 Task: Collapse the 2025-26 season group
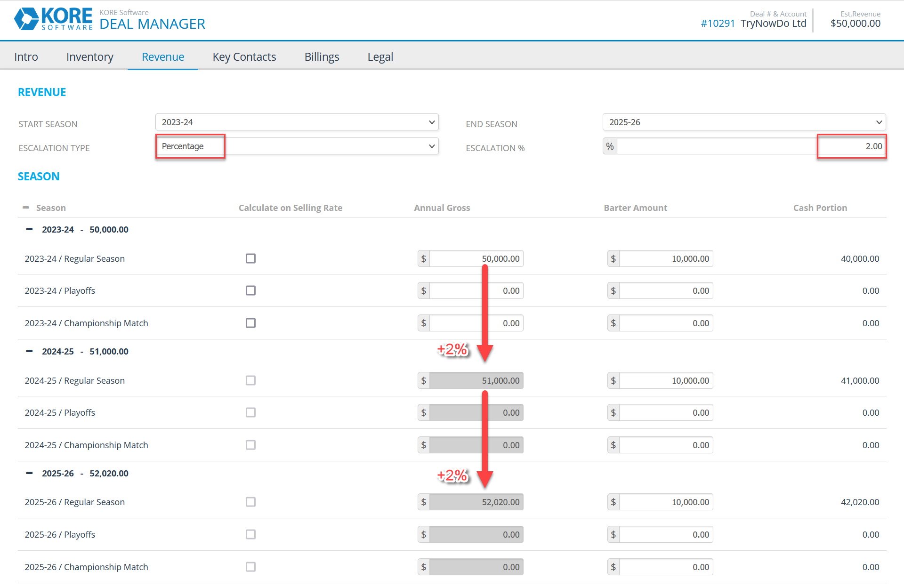click(29, 473)
